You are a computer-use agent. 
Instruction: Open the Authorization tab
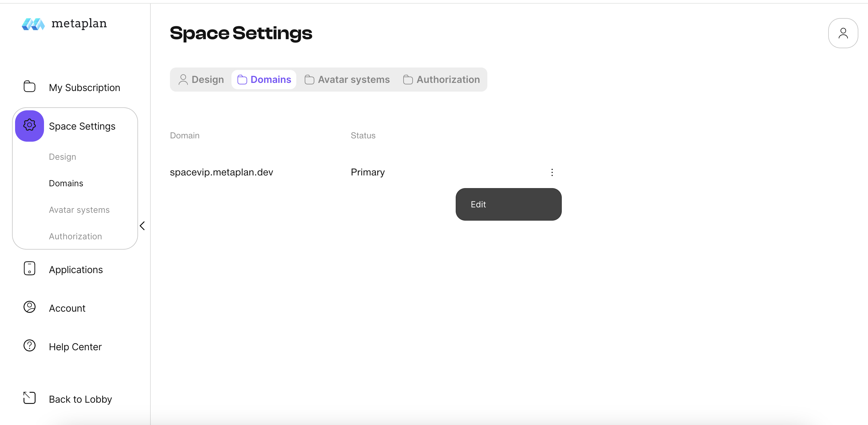[442, 80]
